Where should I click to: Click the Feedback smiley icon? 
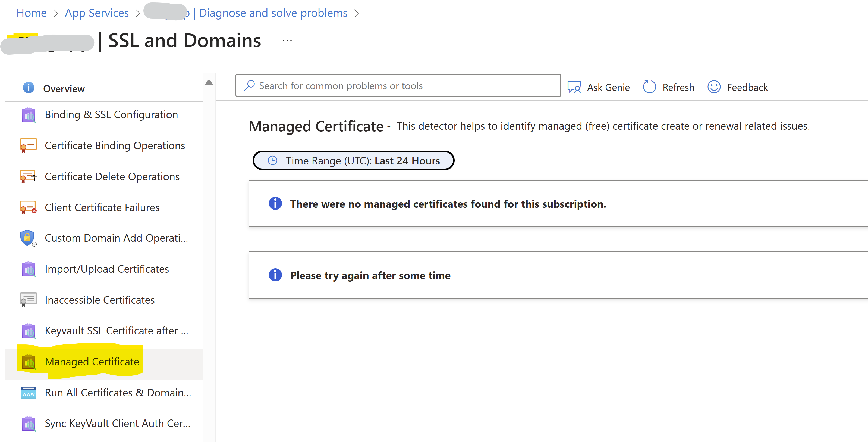tap(714, 87)
